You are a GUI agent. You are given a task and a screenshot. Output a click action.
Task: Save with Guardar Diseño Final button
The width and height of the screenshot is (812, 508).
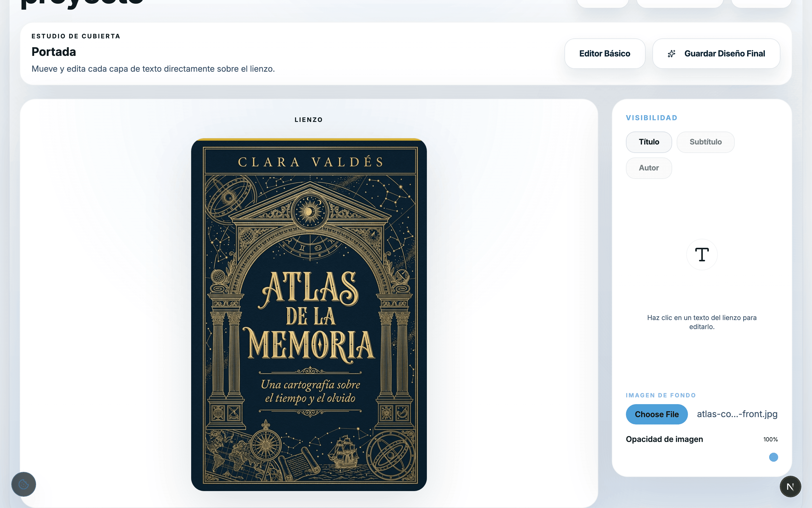(x=716, y=53)
